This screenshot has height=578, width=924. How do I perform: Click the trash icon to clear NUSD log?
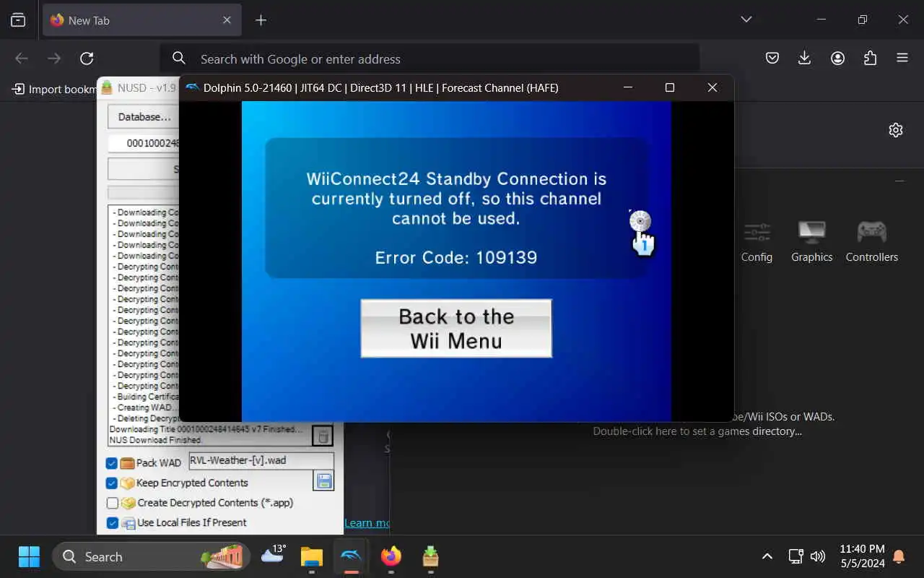coord(323,436)
